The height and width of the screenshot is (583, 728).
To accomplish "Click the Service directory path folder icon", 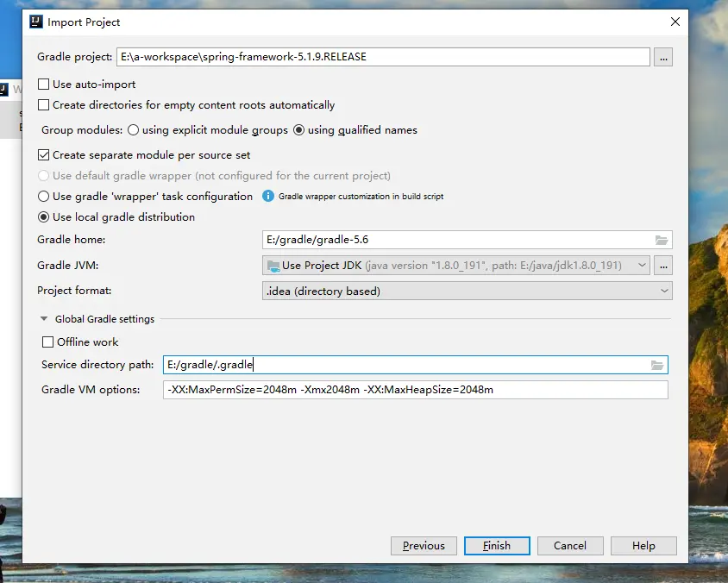I will click(x=657, y=365).
